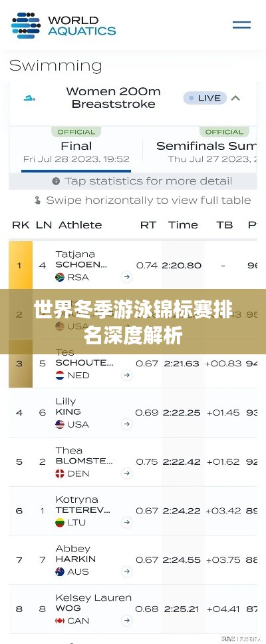Select the Final tab
Screen dimensions: 266x644
76,149
